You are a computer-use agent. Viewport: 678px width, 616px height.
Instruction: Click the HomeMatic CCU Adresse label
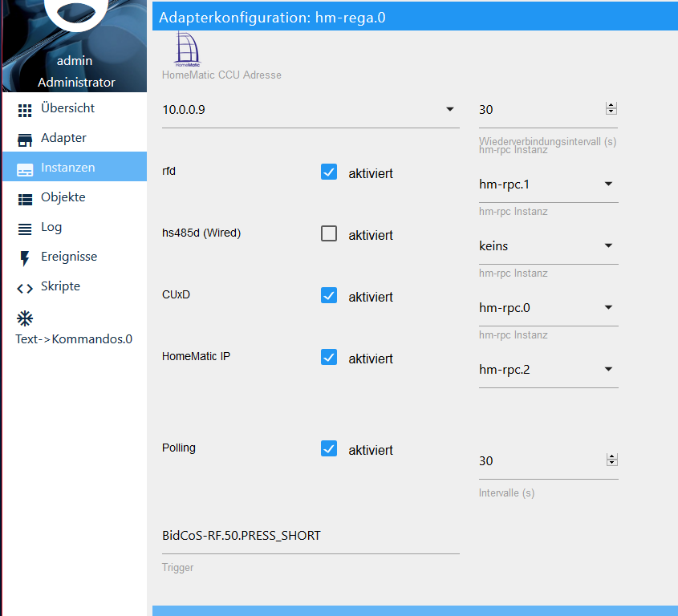coord(221,75)
